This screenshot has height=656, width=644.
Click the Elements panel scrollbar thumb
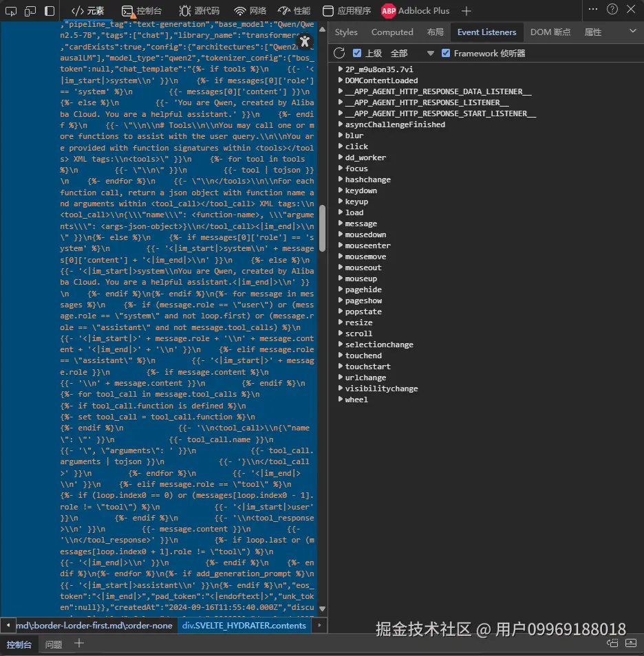pyautogui.click(x=322, y=228)
